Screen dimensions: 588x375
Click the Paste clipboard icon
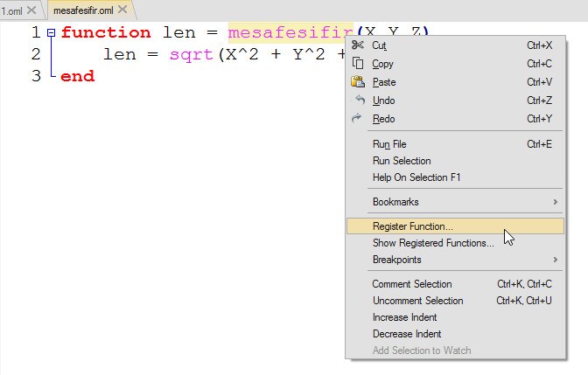click(357, 82)
